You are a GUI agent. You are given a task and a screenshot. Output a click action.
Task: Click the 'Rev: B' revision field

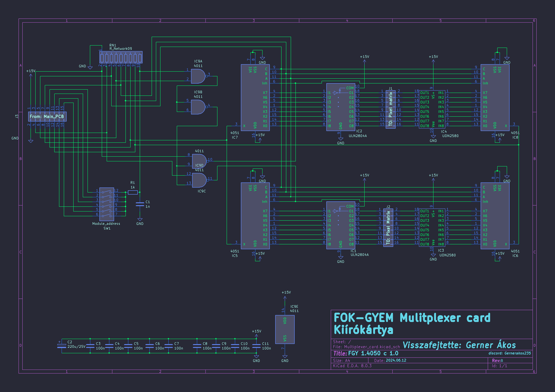click(x=497, y=360)
